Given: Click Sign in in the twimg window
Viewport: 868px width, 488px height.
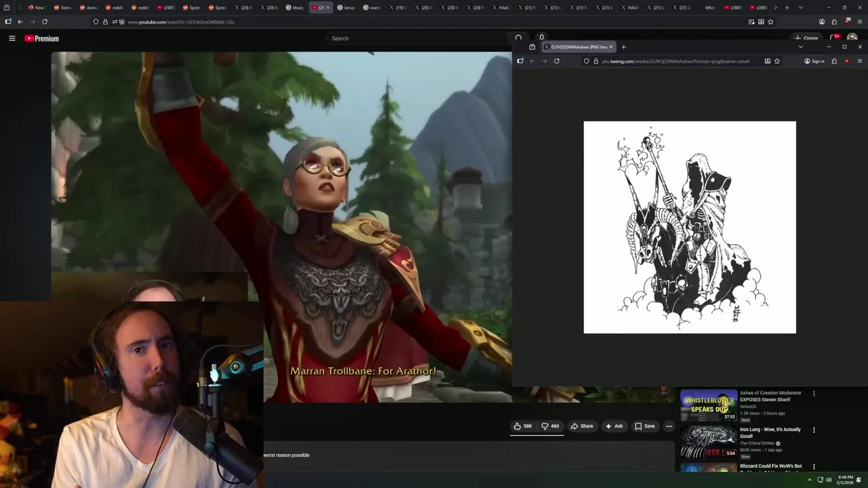Looking at the screenshot, I should pos(814,61).
